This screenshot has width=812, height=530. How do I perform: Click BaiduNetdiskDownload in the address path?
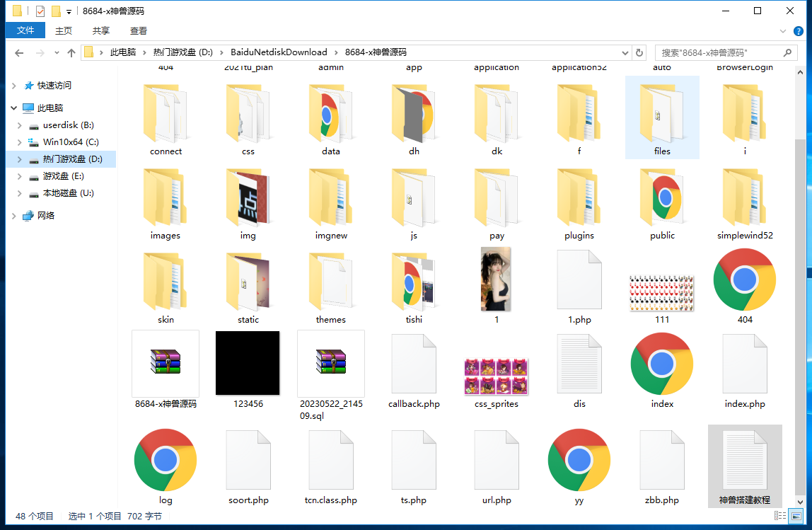[x=279, y=52]
